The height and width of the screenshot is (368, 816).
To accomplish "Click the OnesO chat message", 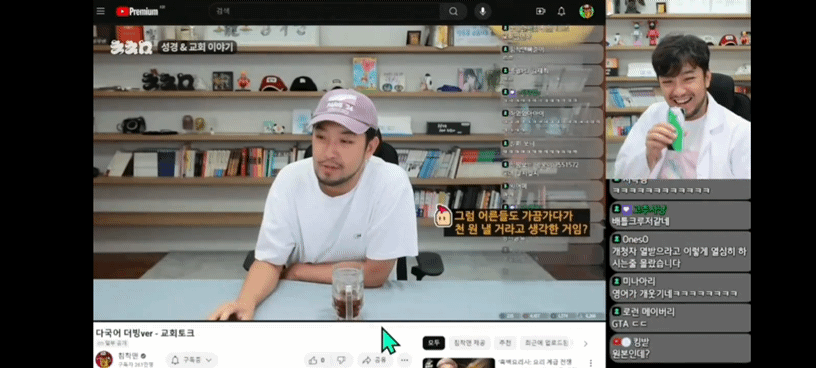I will pyautogui.click(x=680, y=251).
